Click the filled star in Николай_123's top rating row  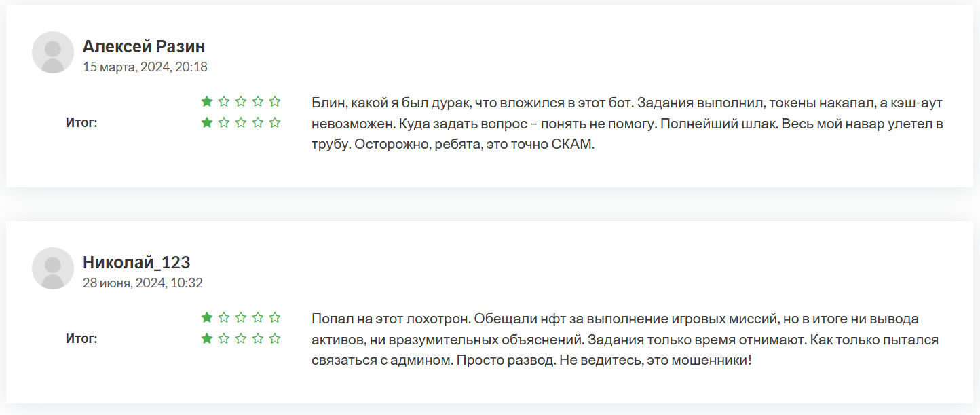click(207, 317)
